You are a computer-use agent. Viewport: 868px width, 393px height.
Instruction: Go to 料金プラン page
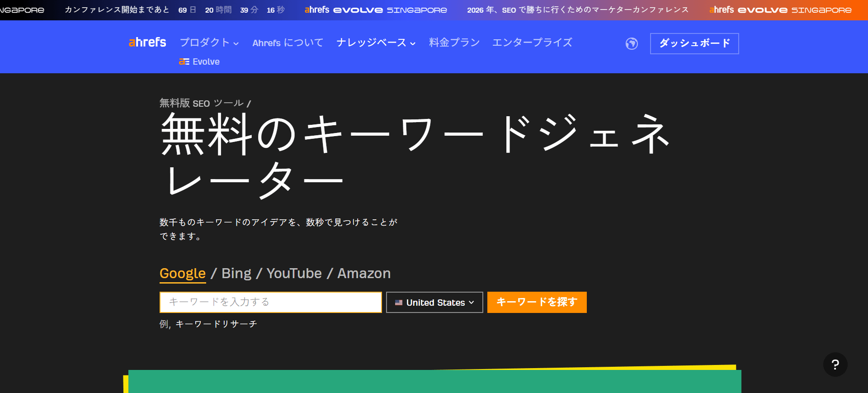454,43
